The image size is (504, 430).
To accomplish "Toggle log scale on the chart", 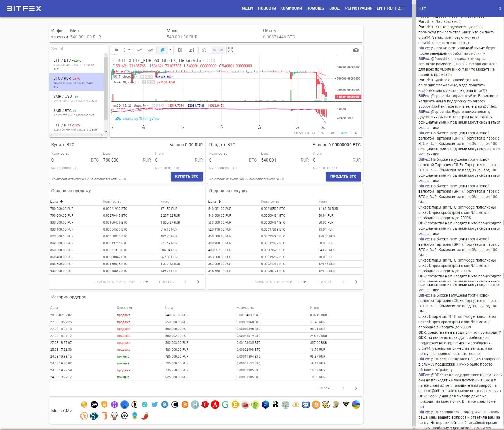I will point(332,133).
